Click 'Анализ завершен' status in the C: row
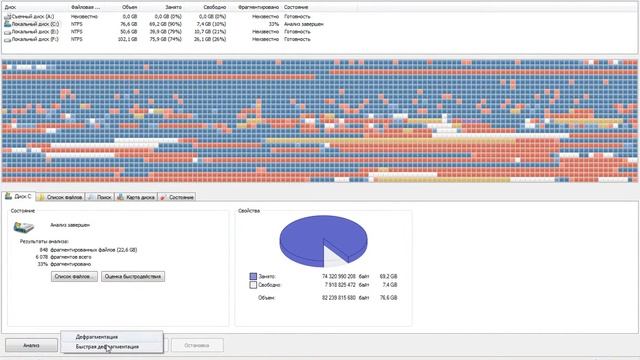Image resolution: width=640 pixels, height=360 pixels. 304,24
